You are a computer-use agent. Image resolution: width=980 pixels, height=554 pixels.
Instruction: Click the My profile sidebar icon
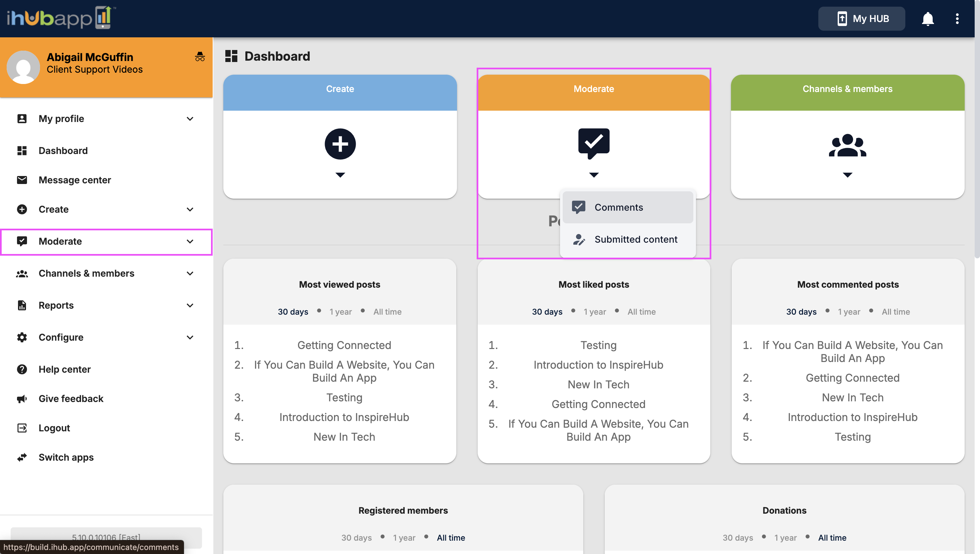(x=22, y=118)
